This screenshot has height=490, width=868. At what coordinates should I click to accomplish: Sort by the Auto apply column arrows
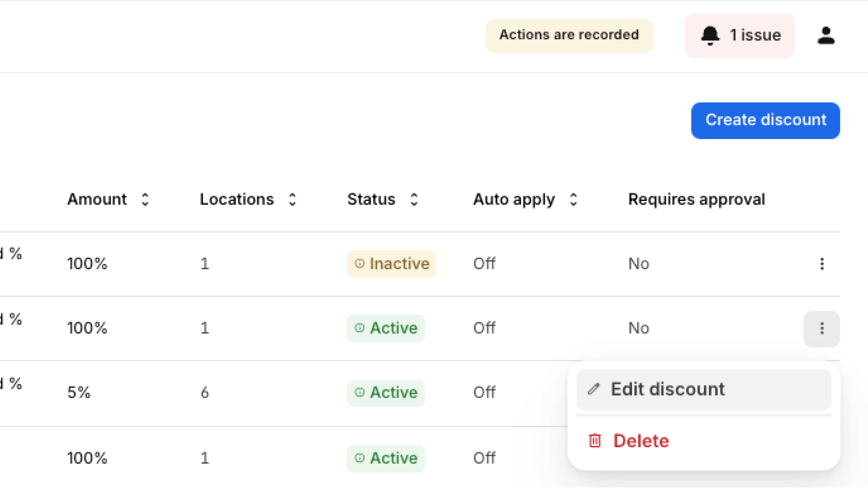(x=573, y=200)
